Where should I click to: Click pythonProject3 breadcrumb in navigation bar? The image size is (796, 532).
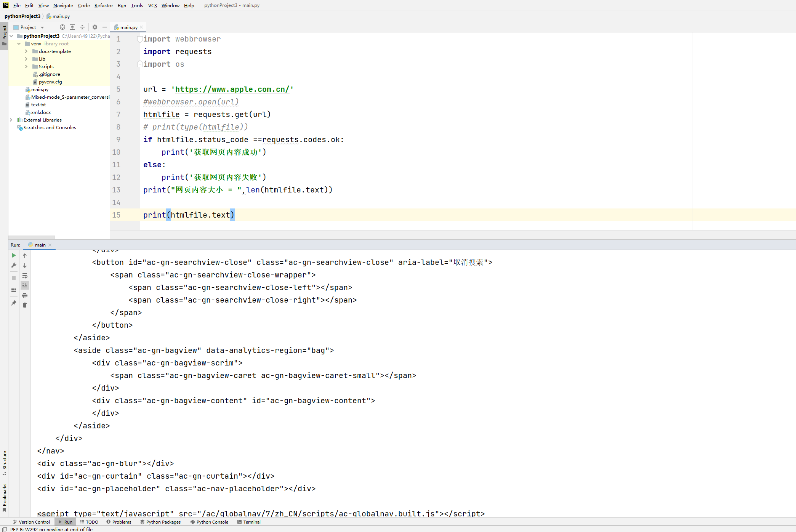22,16
